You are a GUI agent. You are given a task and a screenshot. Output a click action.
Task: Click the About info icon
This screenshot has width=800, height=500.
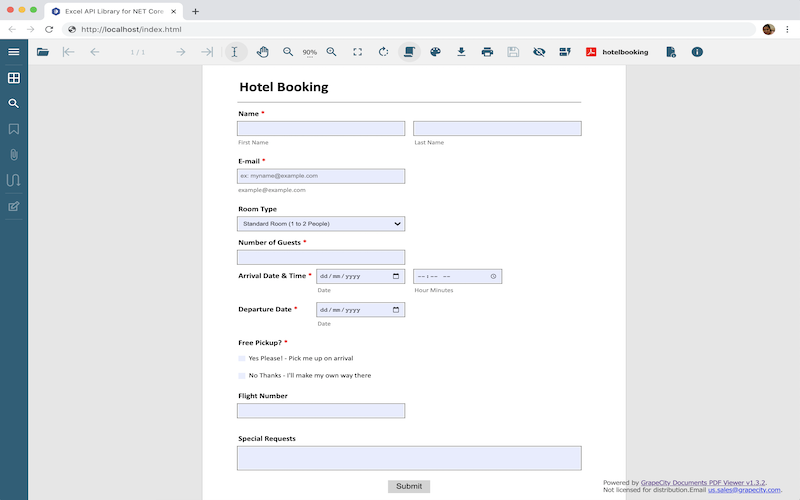(x=697, y=52)
